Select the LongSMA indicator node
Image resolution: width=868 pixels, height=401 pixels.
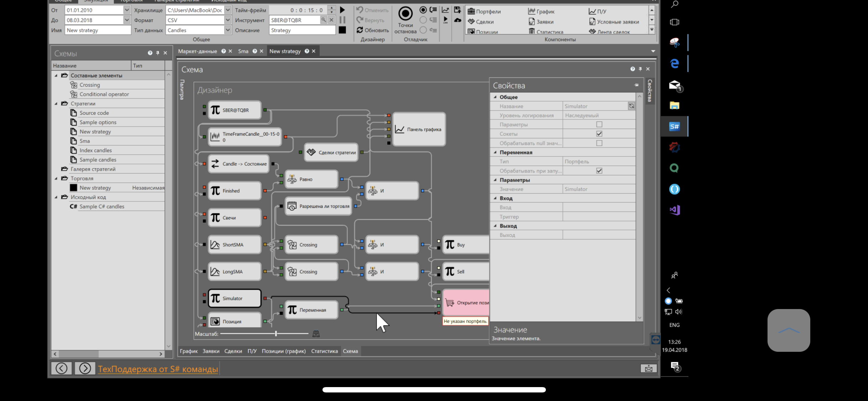click(235, 272)
